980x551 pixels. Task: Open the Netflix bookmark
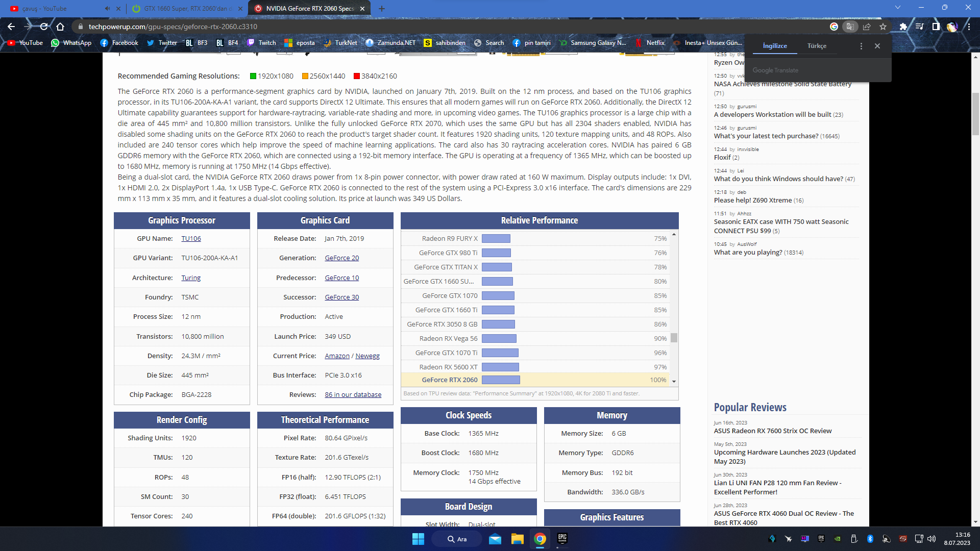point(655,43)
